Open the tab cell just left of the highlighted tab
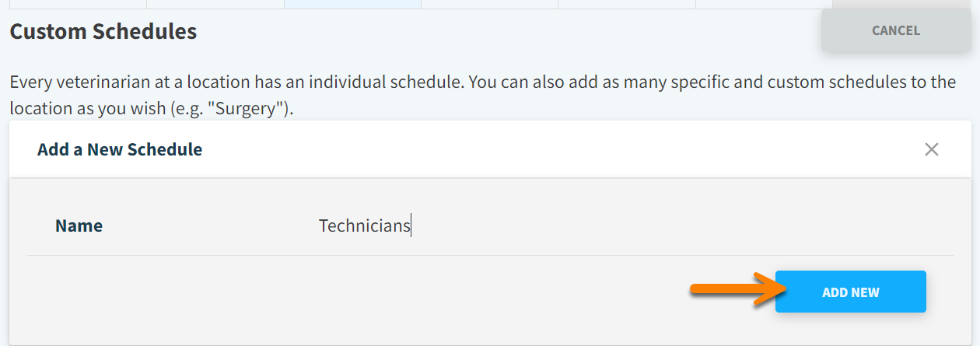Viewport: 980px width, 346px height. [215, 4]
